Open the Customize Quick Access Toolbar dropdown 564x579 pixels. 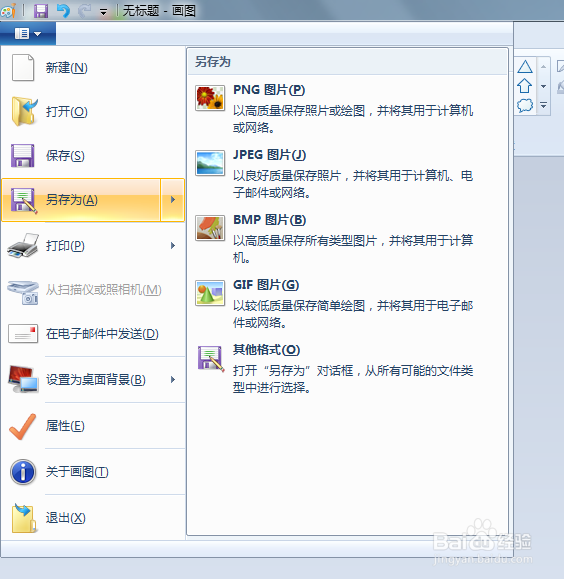(x=103, y=12)
